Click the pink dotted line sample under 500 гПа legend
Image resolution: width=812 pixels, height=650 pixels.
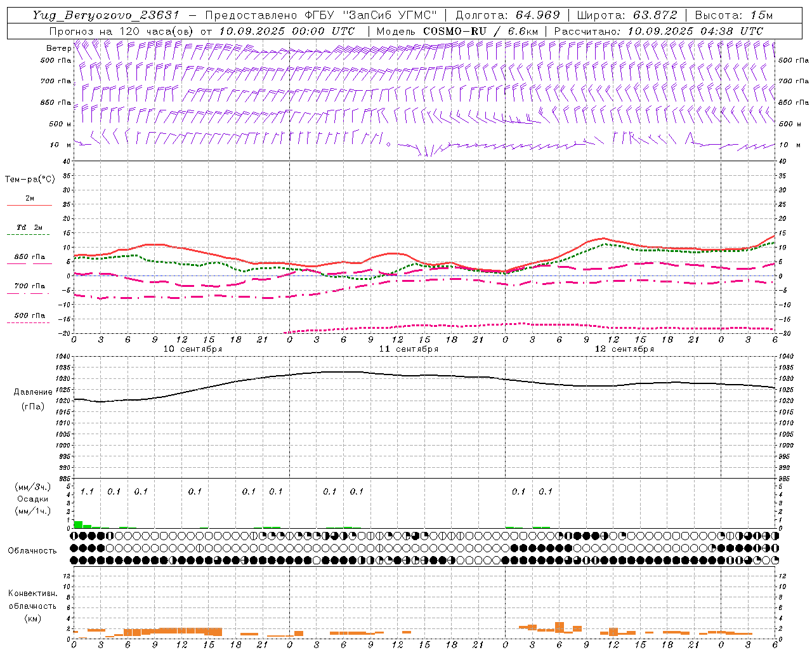[28, 323]
